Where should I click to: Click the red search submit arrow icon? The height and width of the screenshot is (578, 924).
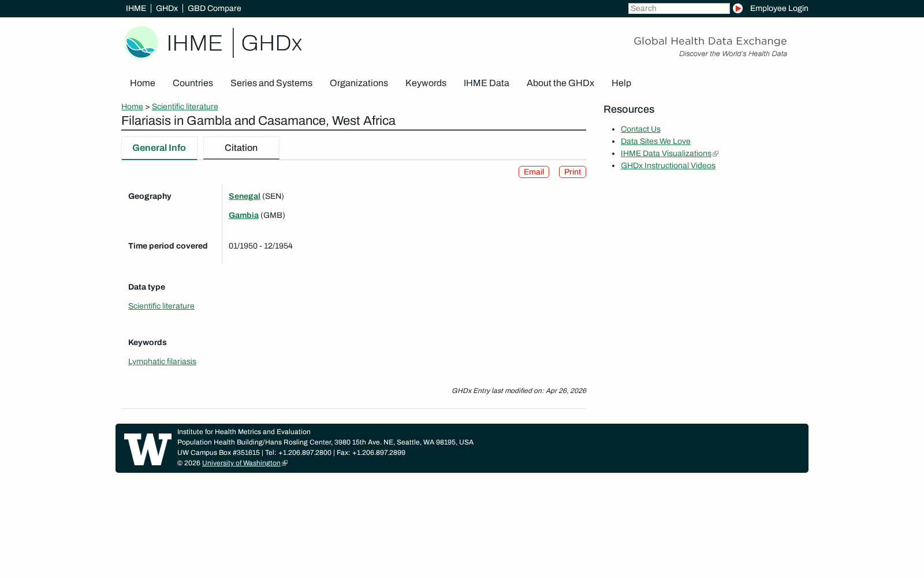pos(737,8)
